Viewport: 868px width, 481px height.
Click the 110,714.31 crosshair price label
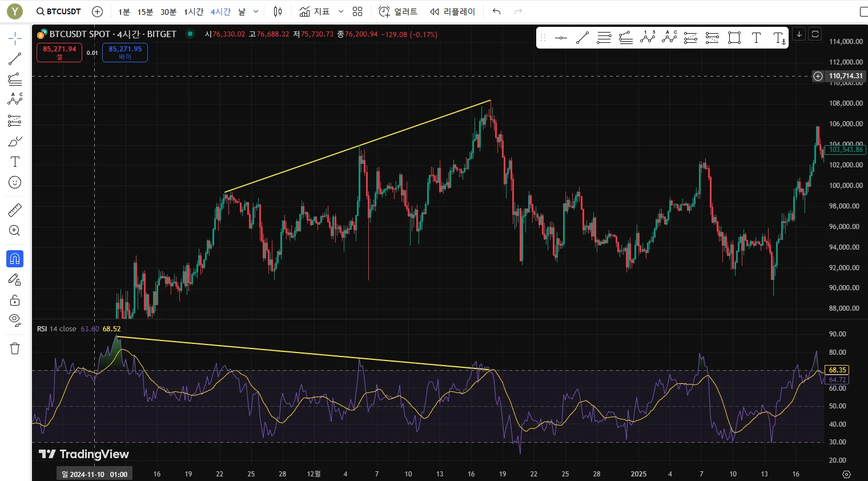(846, 76)
